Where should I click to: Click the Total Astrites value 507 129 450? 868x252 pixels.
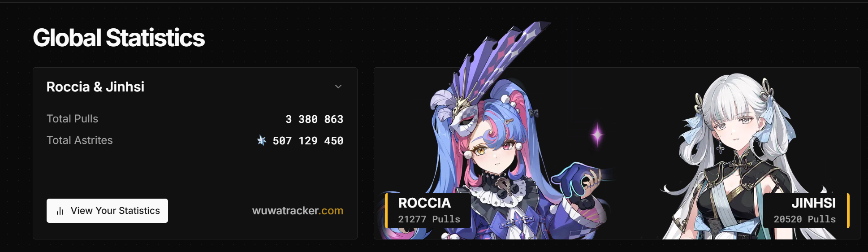pyautogui.click(x=308, y=141)
